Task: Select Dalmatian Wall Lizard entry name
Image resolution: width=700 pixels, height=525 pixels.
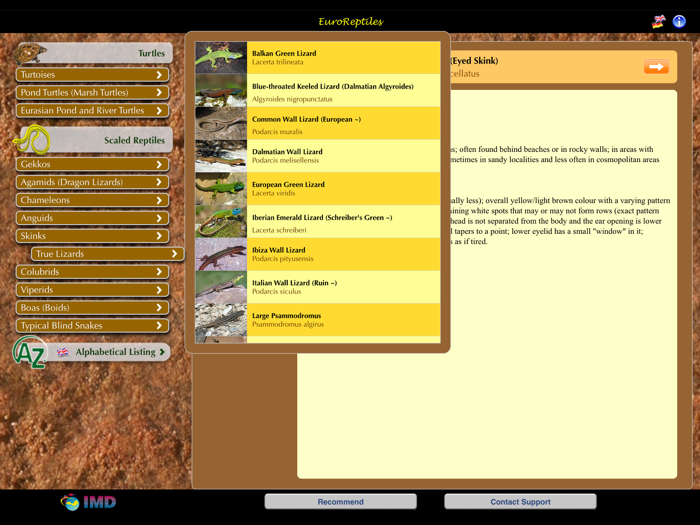Action: [287, 152]
